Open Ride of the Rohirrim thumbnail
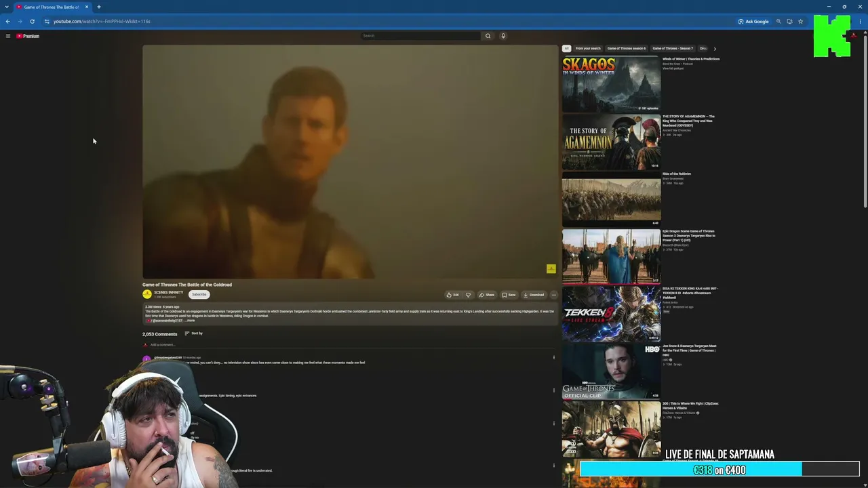 pyautogui.click(x=611, y=199)
